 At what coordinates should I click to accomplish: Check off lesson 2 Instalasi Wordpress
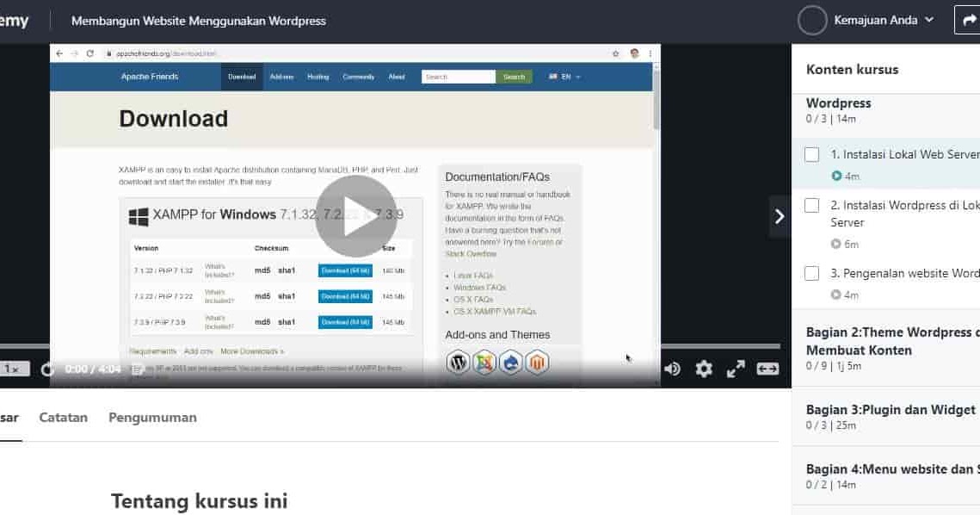tap(812, 205)
